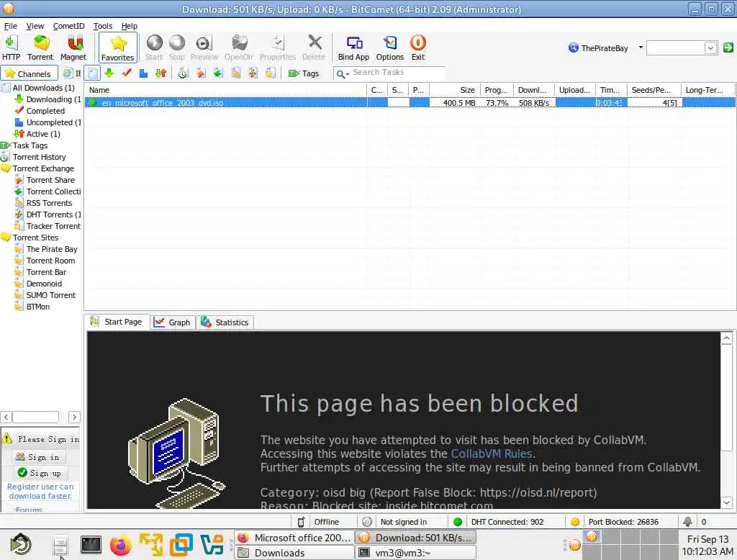Open the View menu
This screenshot has height=560, width=737.
click(35, 26)
